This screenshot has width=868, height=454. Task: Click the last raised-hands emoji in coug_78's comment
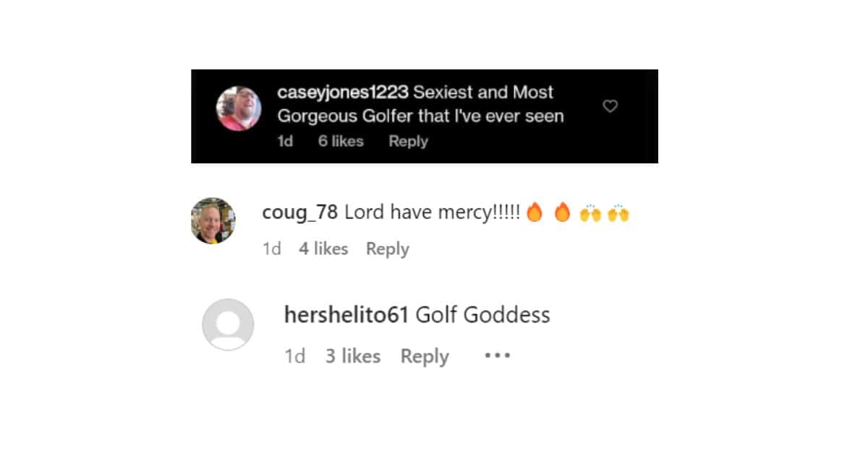[618, 213]
